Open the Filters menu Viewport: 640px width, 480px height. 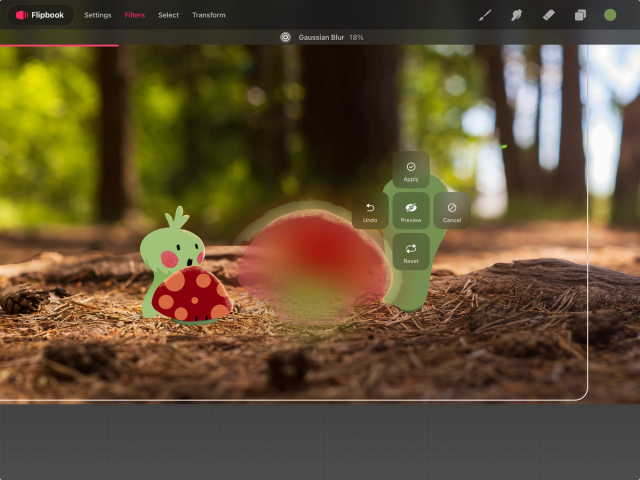pos(135,15)
